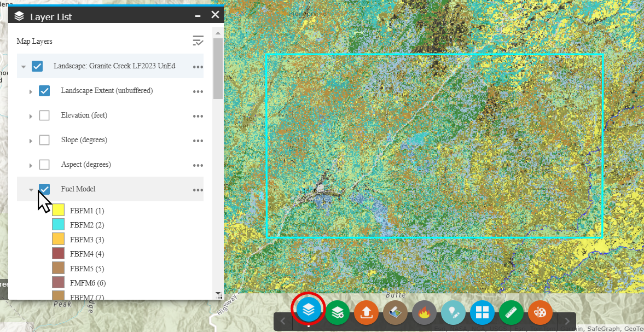Open options menu for Aspect (degrees) layer

click(198, 164)
